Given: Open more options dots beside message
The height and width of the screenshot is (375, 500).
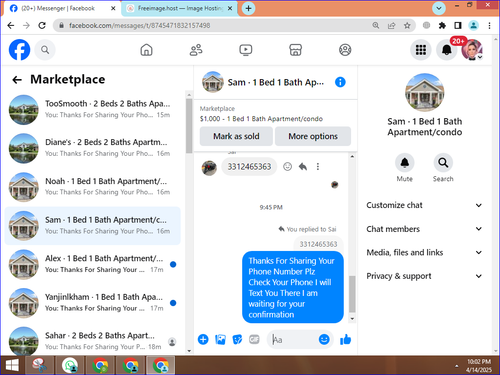Looking at the screenshot, I should click(x=318, y=166).
